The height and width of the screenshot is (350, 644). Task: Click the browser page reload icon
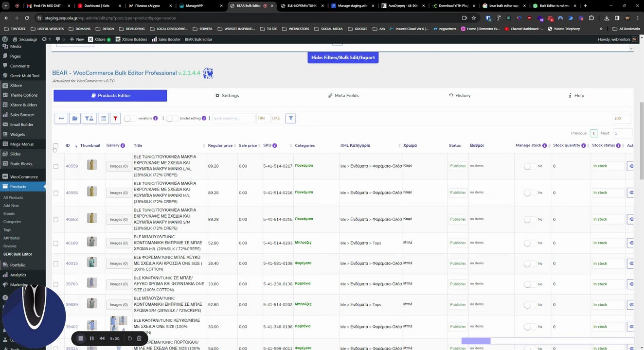(x=26, y=18)
